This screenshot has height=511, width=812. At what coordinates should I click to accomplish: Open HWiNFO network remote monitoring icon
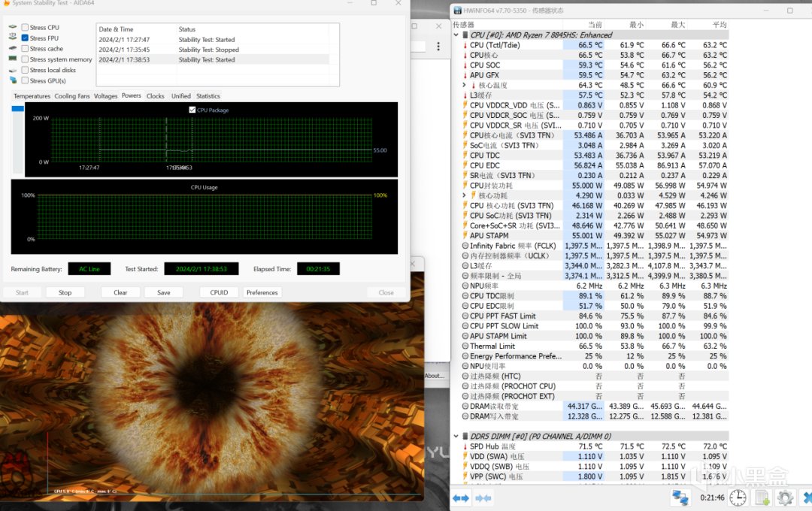680,497
